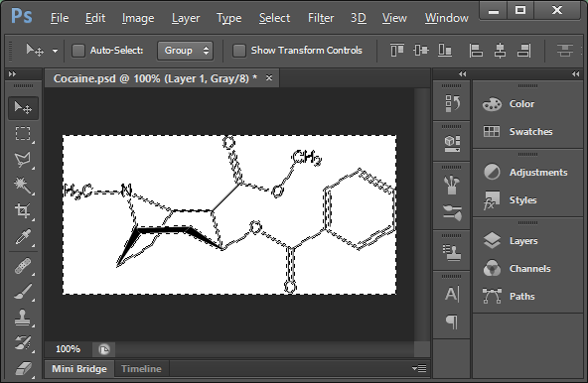Screen dimensions: 588x383
Task: Click Align Horizontal Centers icon
Action: point(500,51)
